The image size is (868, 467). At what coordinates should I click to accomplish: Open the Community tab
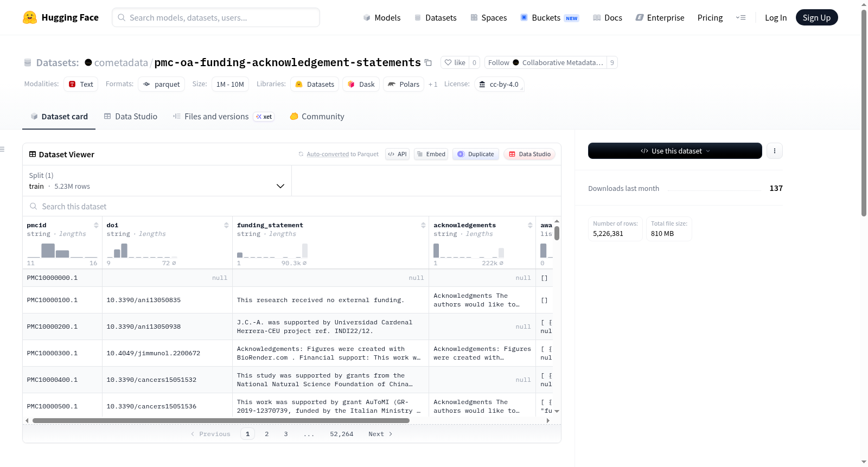pyautogui.click(x=317, y=116)
